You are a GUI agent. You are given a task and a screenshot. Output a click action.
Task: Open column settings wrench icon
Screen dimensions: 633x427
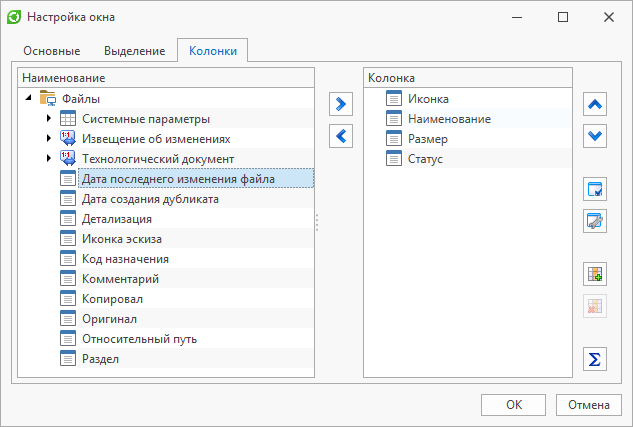pyautogui.click(x=595, y=221)
